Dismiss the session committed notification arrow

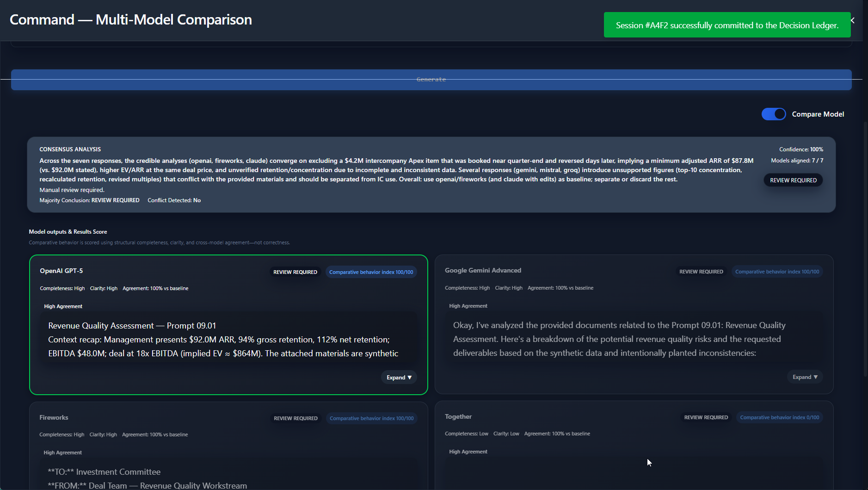click(852, 20)
